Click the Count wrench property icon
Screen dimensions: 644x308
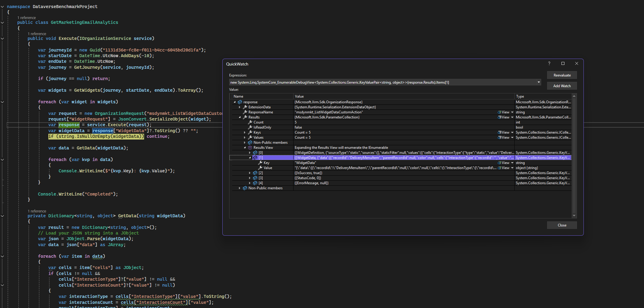click(x=250, y=122)
